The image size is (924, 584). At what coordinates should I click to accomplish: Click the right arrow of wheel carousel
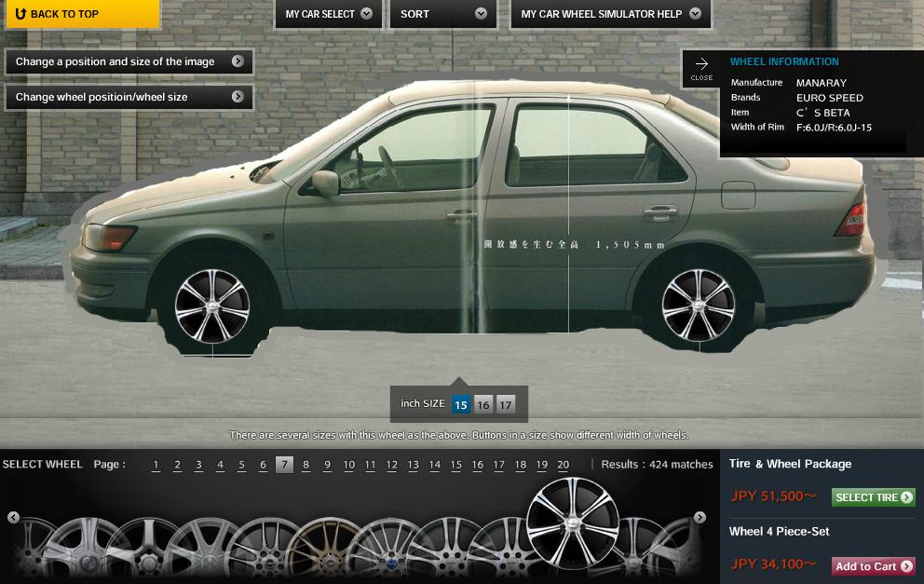[700, 517]
